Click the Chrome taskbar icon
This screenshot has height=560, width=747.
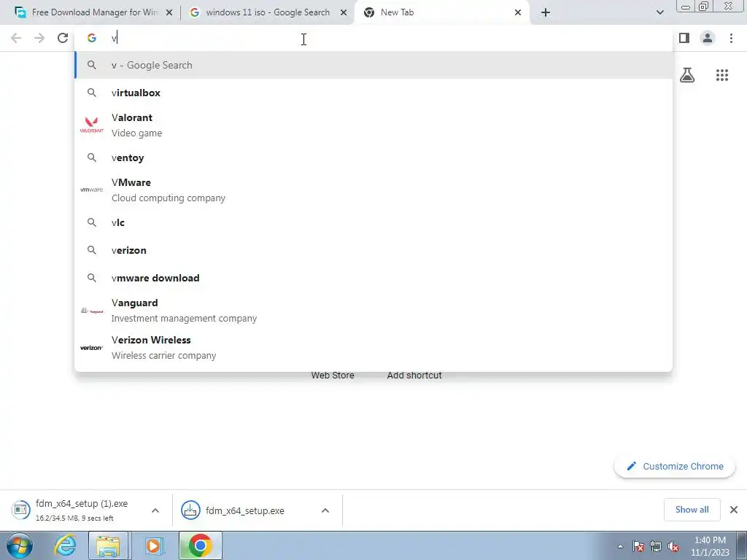pyautogui.click(x=201, y=545)
